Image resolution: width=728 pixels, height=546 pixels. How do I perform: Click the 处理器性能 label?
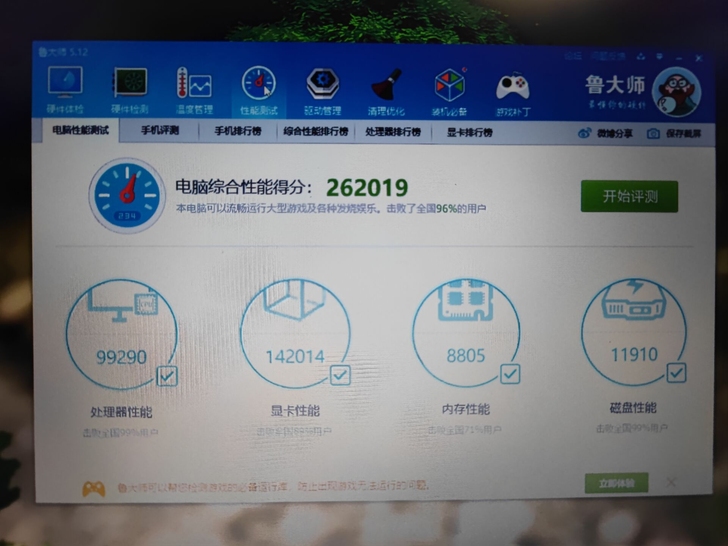pos(121,412)
